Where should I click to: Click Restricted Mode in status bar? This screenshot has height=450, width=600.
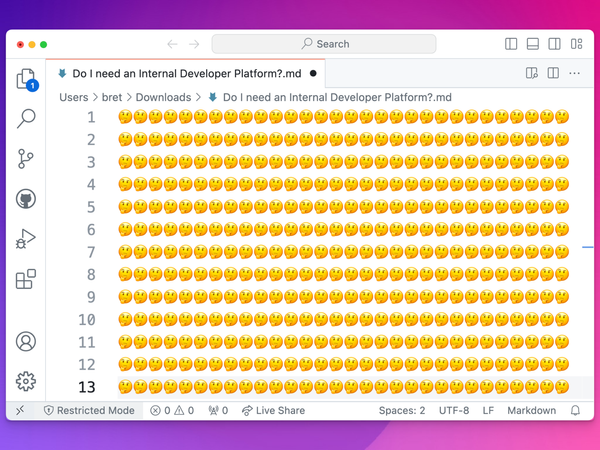(88, 411)
